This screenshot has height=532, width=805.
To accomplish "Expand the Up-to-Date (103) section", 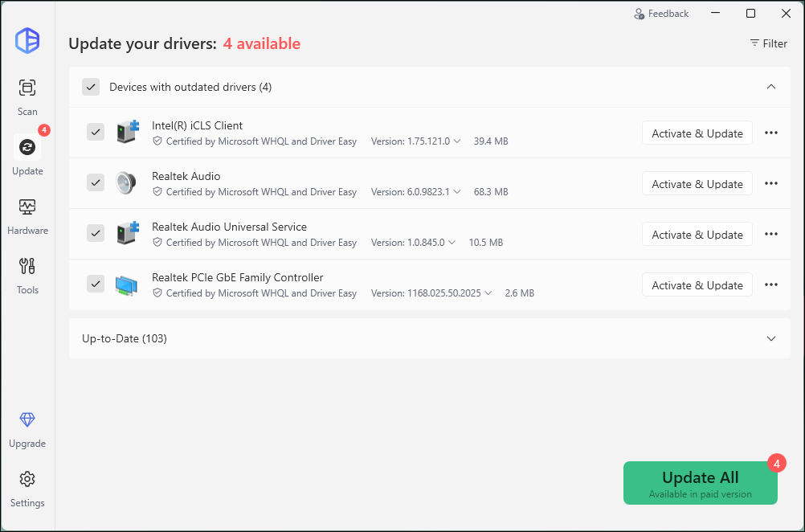I will tap(770, 338).
